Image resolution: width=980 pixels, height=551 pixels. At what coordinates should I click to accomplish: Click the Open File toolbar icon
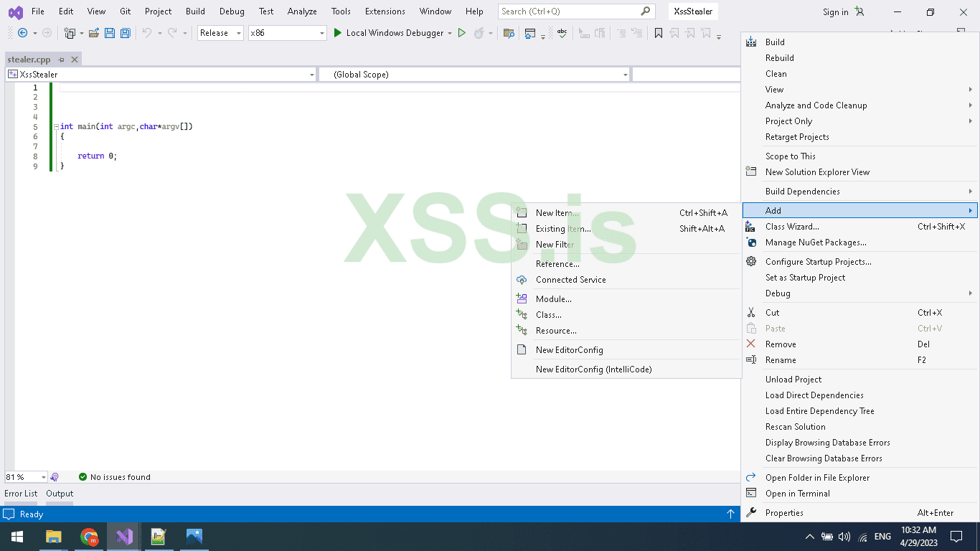click(x=93, y=33)
